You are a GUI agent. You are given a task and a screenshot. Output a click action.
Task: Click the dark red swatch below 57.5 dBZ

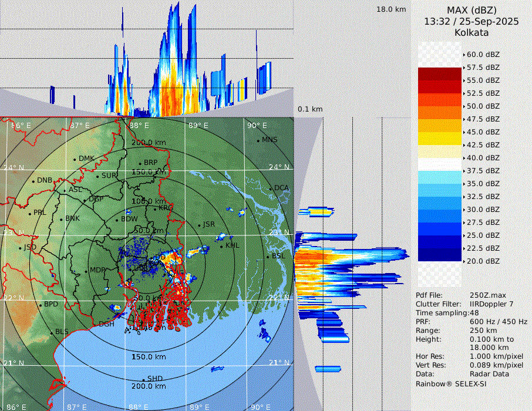(440, 74)
